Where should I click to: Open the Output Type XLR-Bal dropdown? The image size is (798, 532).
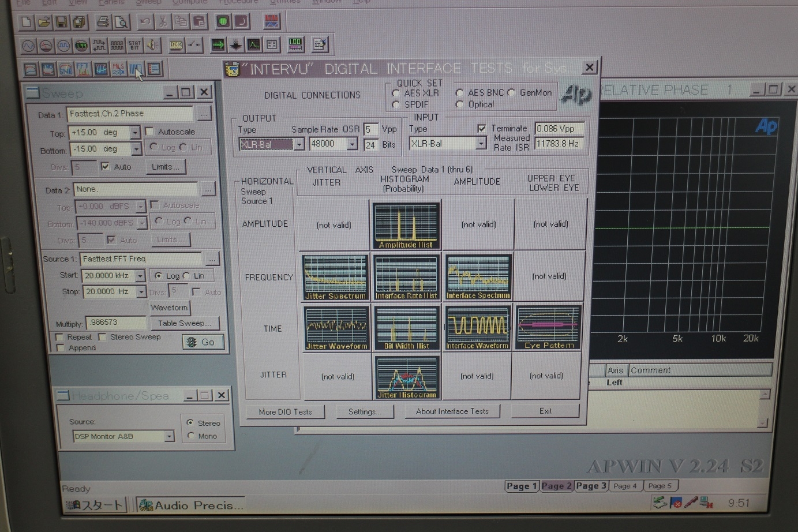tap(299, 144)
